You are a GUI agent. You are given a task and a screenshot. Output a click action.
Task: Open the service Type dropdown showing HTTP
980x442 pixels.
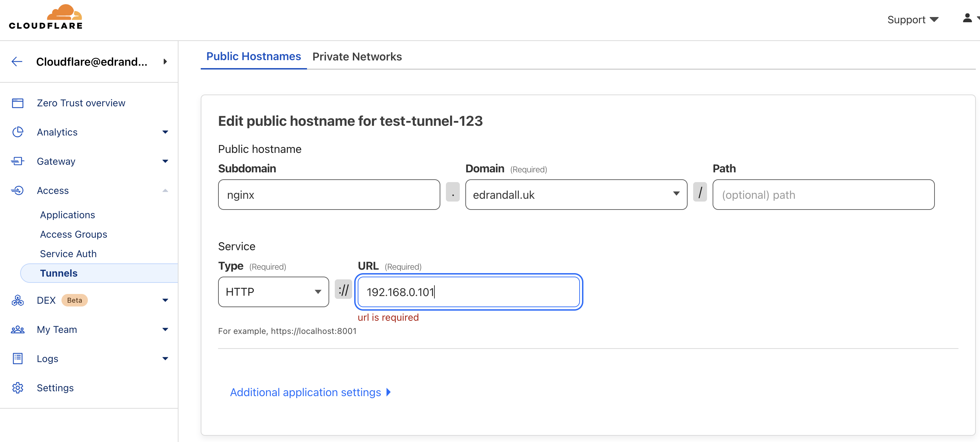273,292
